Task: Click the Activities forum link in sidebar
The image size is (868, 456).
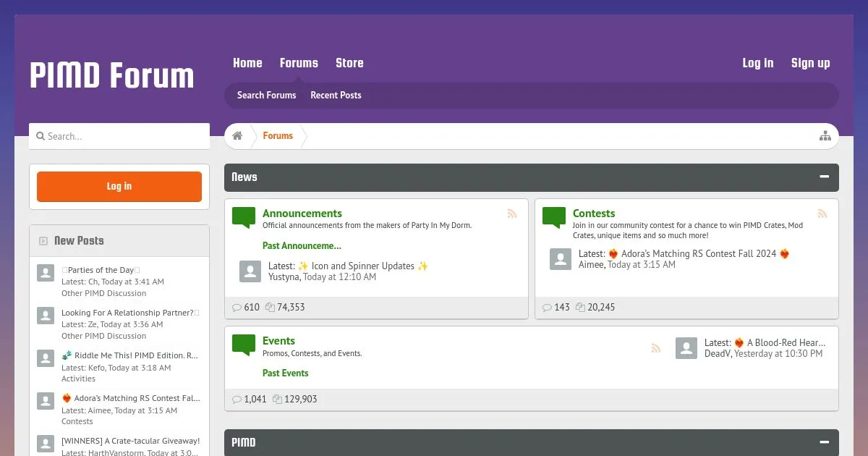Action: point(78,379)
